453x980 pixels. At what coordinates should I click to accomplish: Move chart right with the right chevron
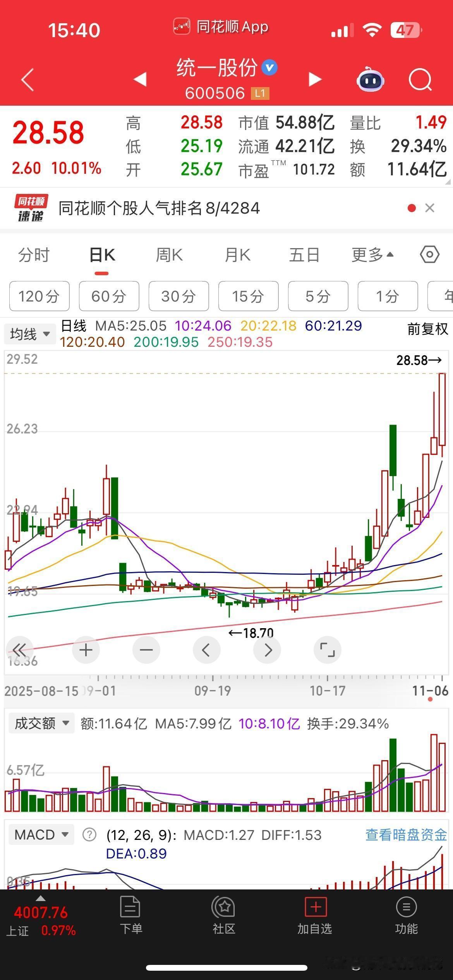[267, 650]
